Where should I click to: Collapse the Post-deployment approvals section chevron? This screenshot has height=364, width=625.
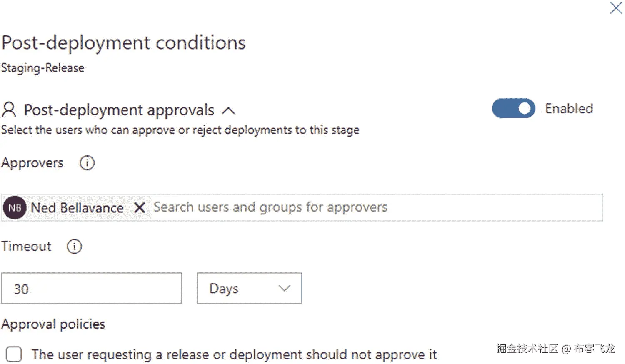228,111
